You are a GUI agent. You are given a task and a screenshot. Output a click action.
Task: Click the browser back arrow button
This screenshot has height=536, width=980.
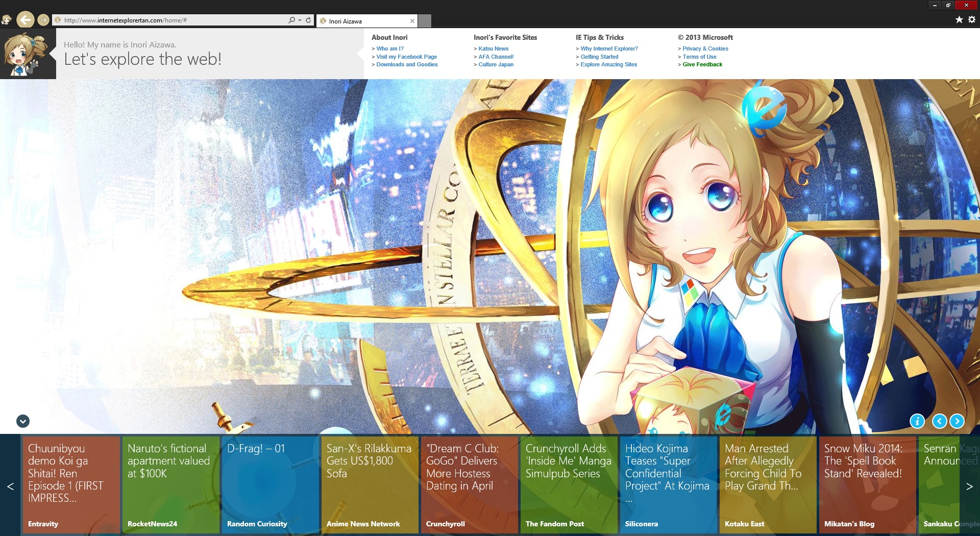25,20
